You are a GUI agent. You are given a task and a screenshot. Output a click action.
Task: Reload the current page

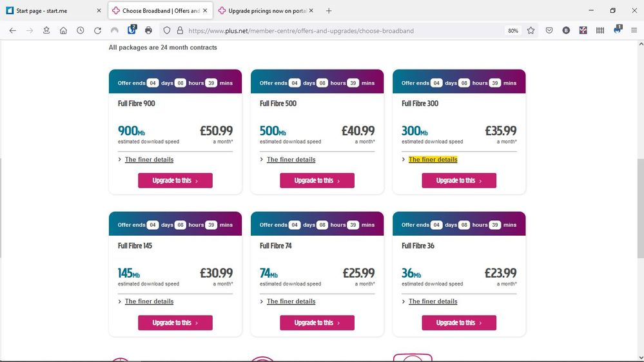coord(97,30)
